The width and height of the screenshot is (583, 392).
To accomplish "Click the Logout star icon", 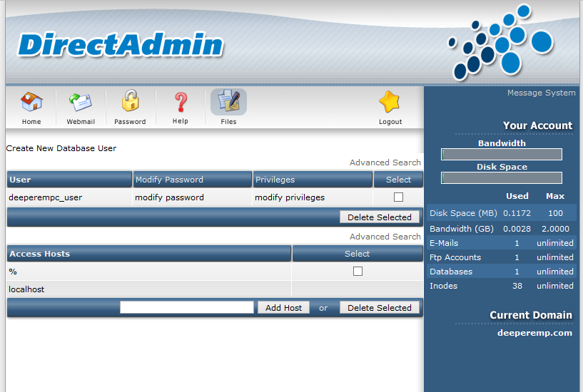I will tap(390, 102).
